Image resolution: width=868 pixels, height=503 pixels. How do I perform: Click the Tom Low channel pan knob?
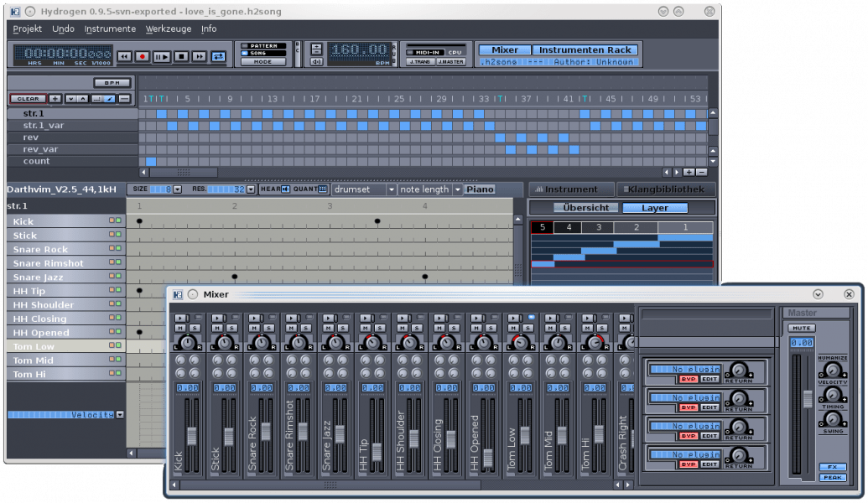(x=521, y=343)
